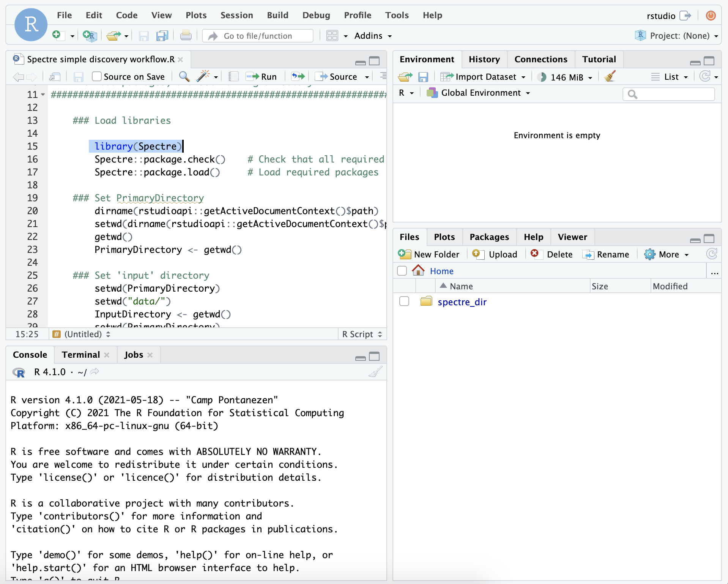Screen dimensions: 728x584
Task: Enable the Source on Save checkbox
Action: [97, 76]
